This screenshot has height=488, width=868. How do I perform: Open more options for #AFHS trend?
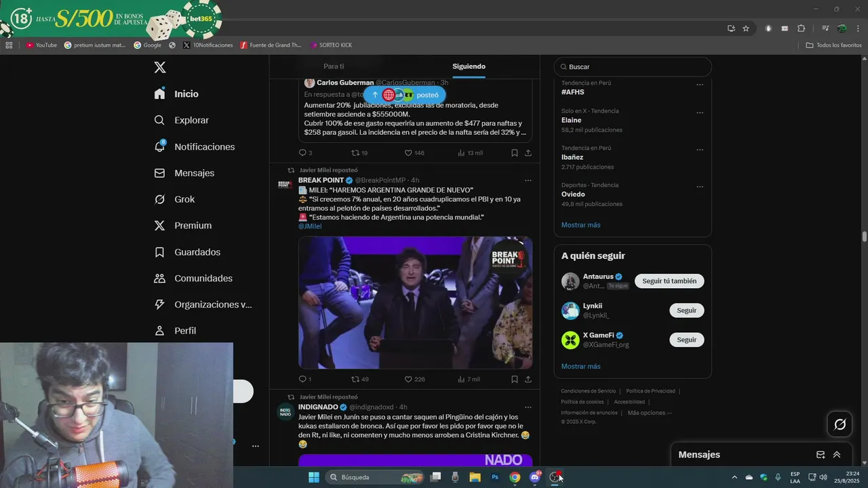tap(700, 85)
